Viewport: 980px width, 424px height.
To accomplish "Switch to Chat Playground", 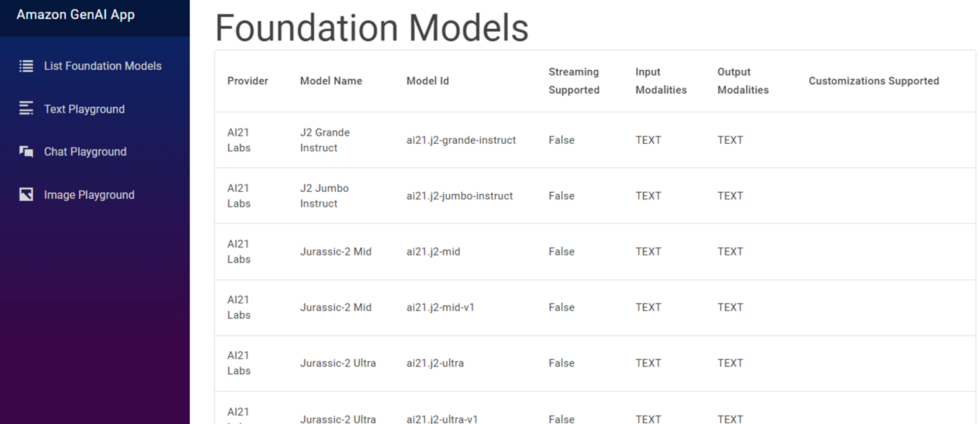I will click(85, 151).
